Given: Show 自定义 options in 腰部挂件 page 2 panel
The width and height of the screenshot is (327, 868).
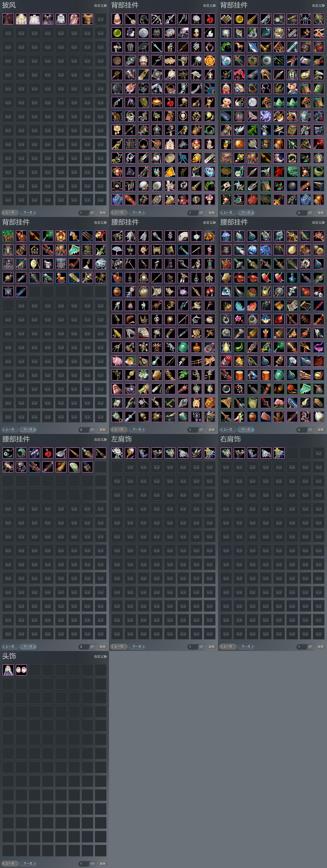Looking at the screenshot, I should tap(319, 222).
